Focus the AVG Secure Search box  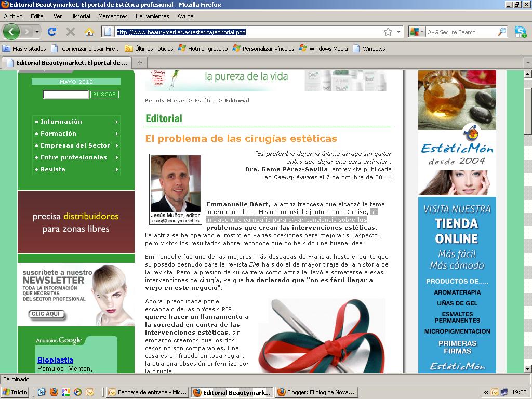pos(461,32)
